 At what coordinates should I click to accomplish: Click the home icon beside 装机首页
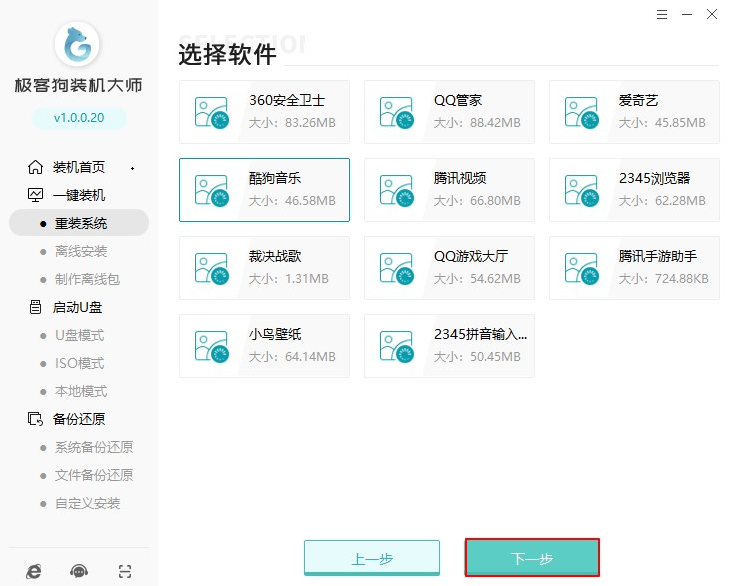(x=36, y=167)
